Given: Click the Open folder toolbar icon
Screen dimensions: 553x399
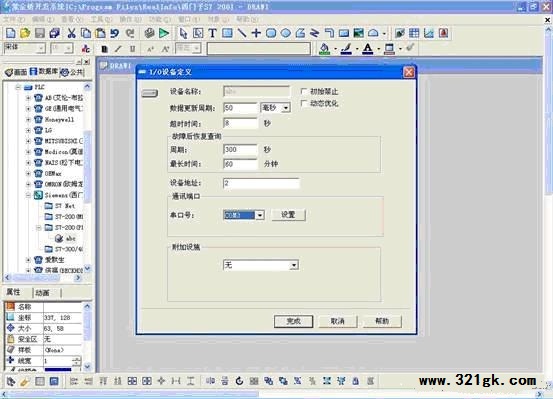Looking at the screenshot, I should (x=25, y=33).
